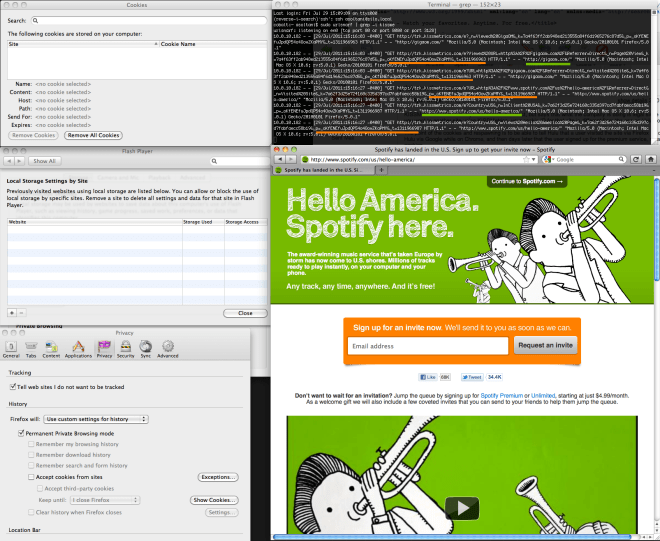
Task: Open the Applications preferences pane
Action: coord(78,347)
